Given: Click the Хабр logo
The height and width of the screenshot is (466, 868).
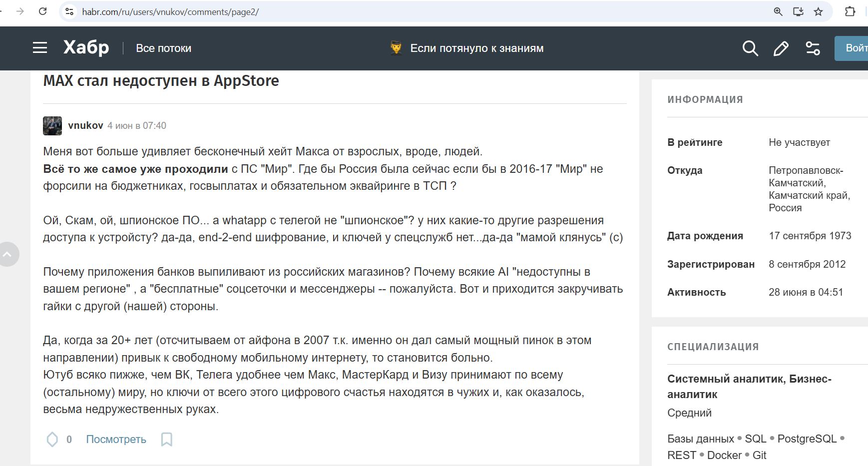Looking at the screenshot, I should pyautogui.click(x=86, y=48).
